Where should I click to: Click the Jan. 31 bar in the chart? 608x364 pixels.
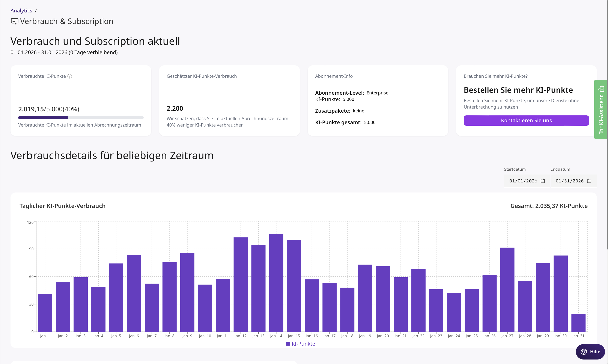coord(579,324)
